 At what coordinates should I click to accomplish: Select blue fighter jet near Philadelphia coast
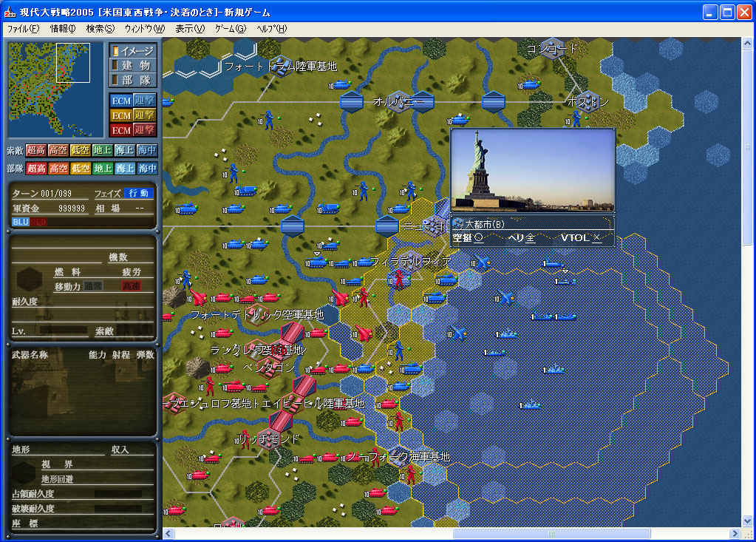(482, 262)
